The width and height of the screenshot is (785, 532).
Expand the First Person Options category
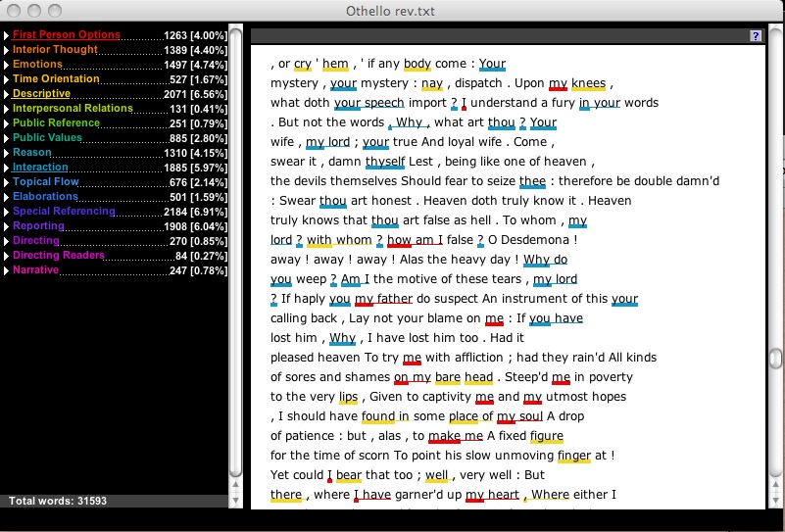tap(6, 35)
